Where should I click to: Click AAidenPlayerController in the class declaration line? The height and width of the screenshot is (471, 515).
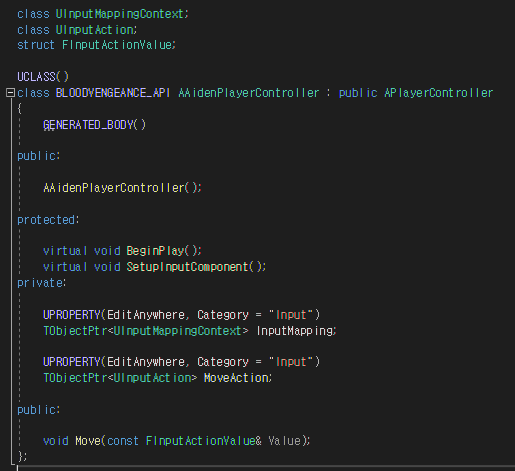click(x=249, y=93)
